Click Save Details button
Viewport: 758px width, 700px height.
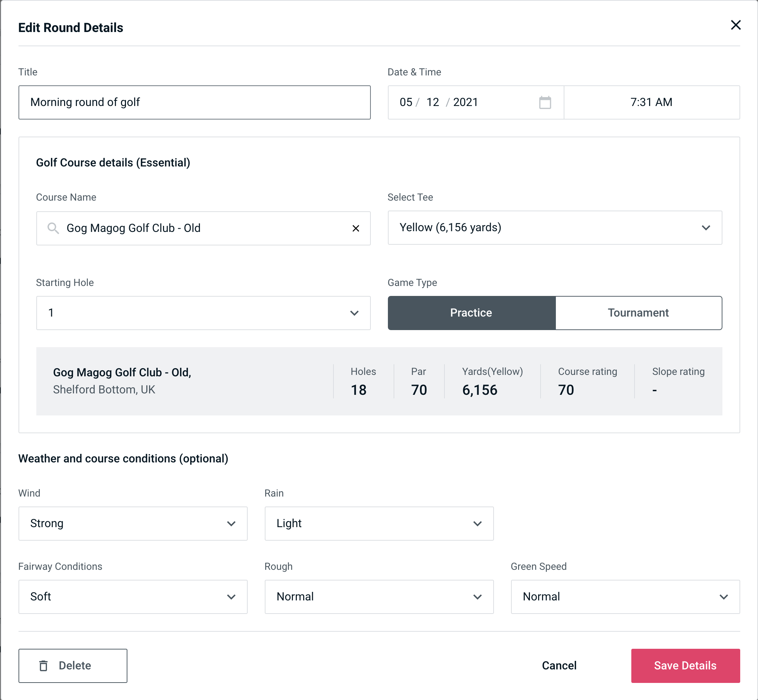pyautogui.click(x=685, y=666)
